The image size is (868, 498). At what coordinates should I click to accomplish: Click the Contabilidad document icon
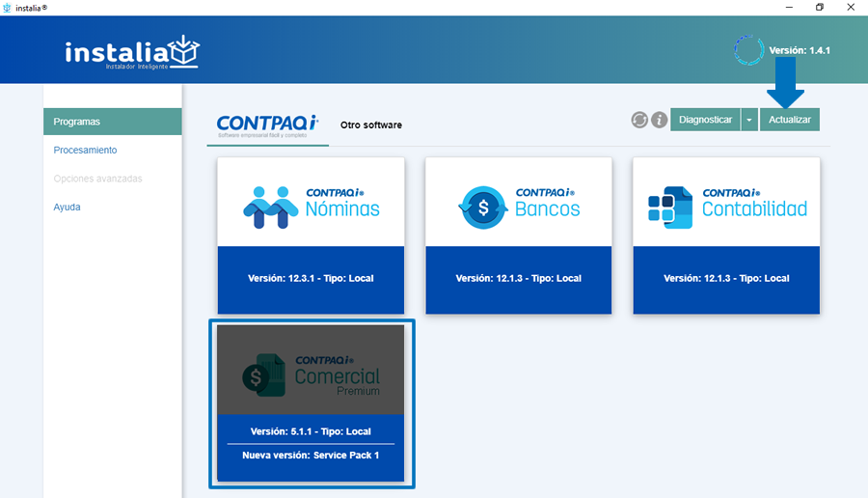[670, 207]
